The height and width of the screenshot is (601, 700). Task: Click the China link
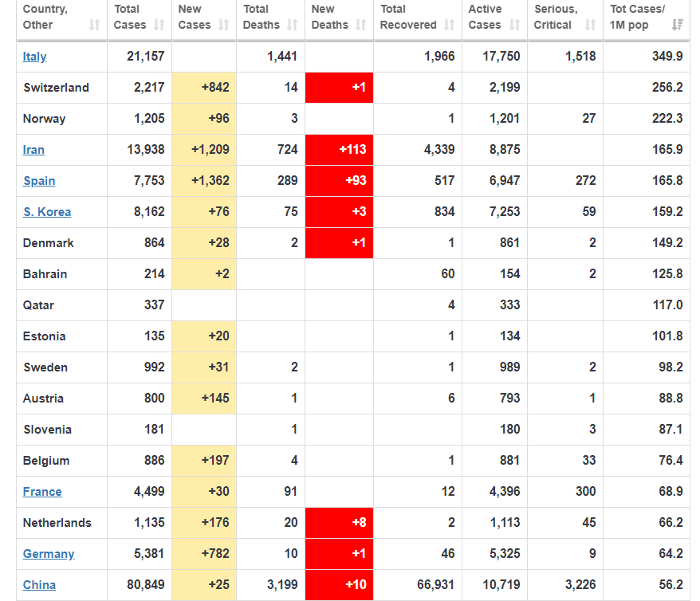(x=39, y=585)
